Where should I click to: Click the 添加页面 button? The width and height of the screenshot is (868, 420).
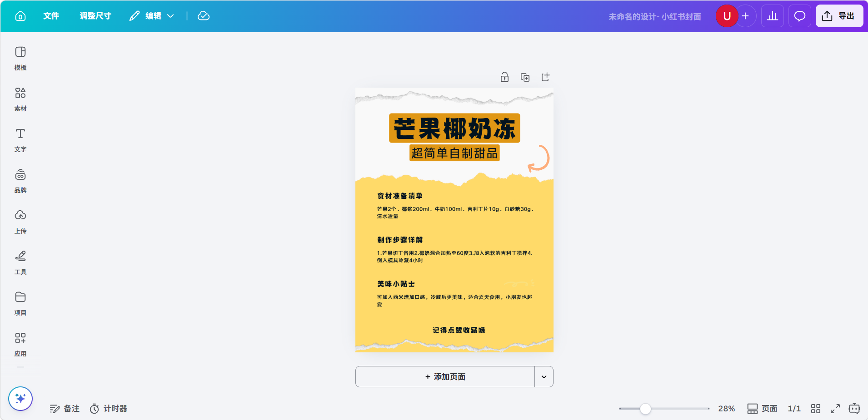click(x=445, y=377)
